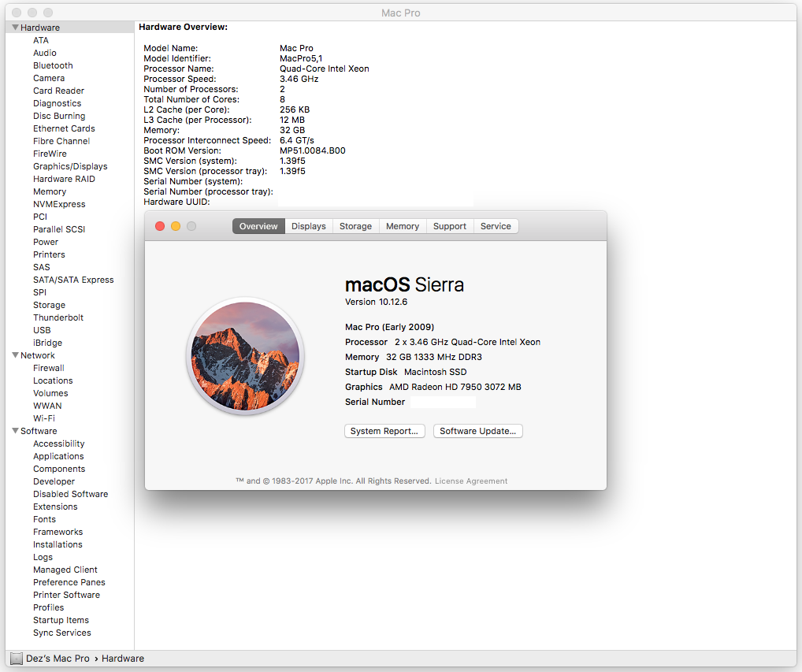Select Disabled Software in the sidebar
The height and width of the screenshot is (672, 802).
pos(71,494)
